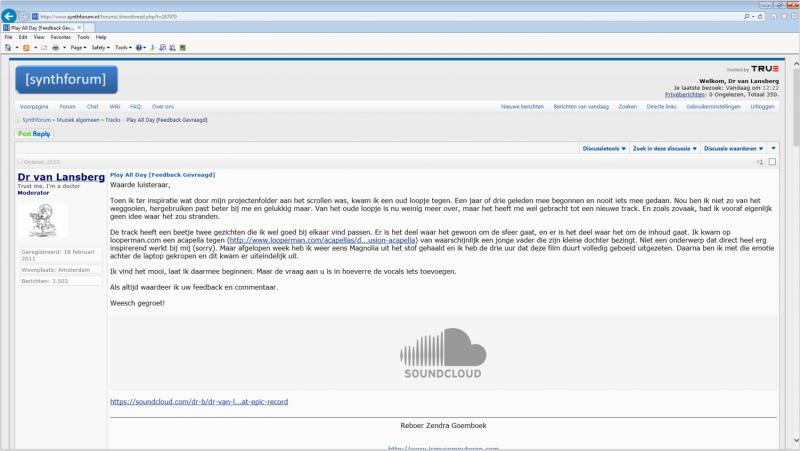The height and width of the screenshot is (451, 800).
Task: Open the Page dropdown in command bar
Action: (78, 47)
